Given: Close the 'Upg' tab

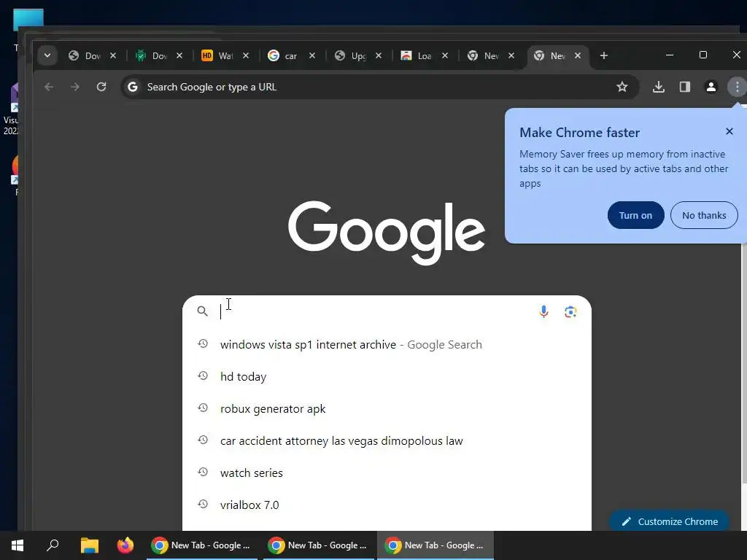Looking at the screenshot, I should pyautogui.click(x=379, y=55).
